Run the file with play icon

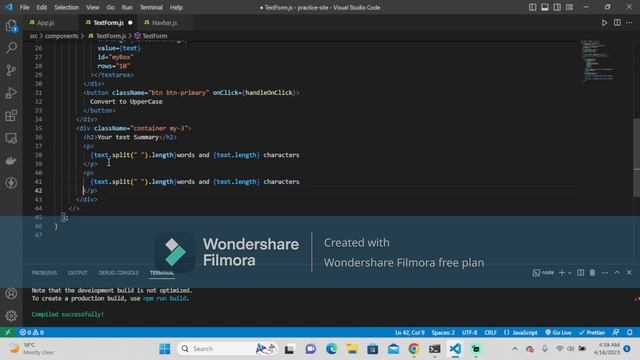pos(604,23)
